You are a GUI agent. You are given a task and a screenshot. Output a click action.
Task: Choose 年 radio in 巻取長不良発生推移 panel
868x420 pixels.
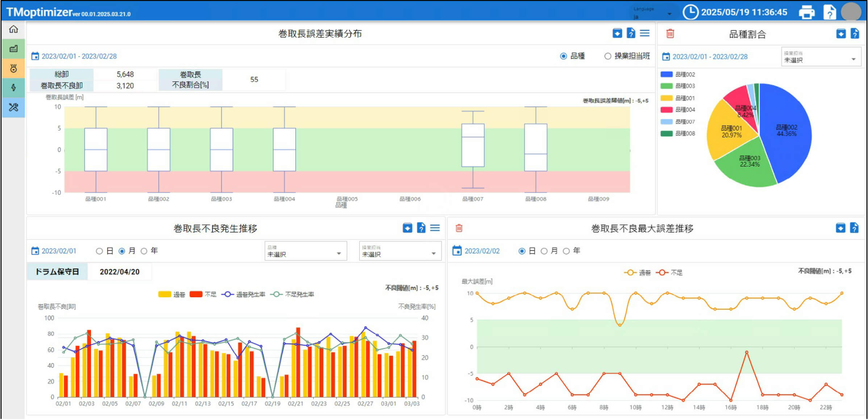144,251
